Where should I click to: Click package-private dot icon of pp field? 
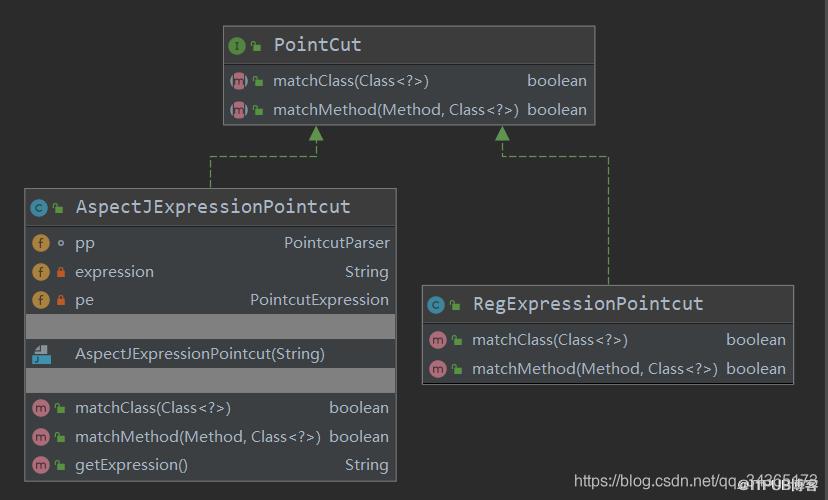(61, 243)
